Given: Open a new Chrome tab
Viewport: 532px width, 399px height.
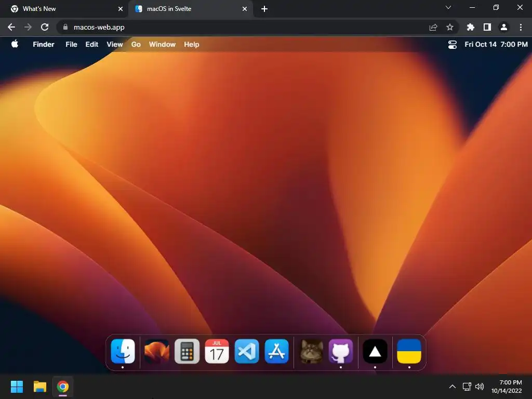Looking at the screenshot, I should (264, 9).
